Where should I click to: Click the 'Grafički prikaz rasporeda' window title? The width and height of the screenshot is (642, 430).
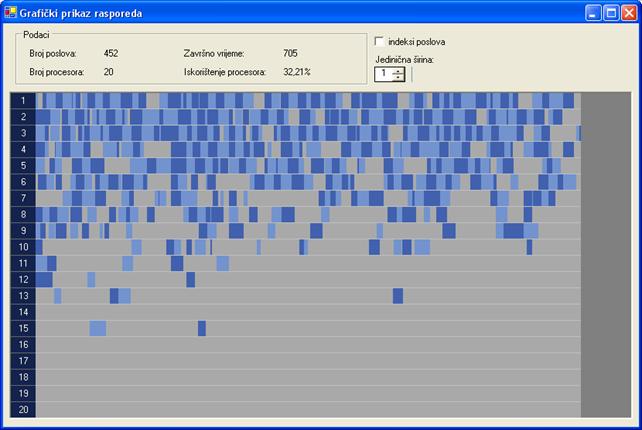coord(81,13)
